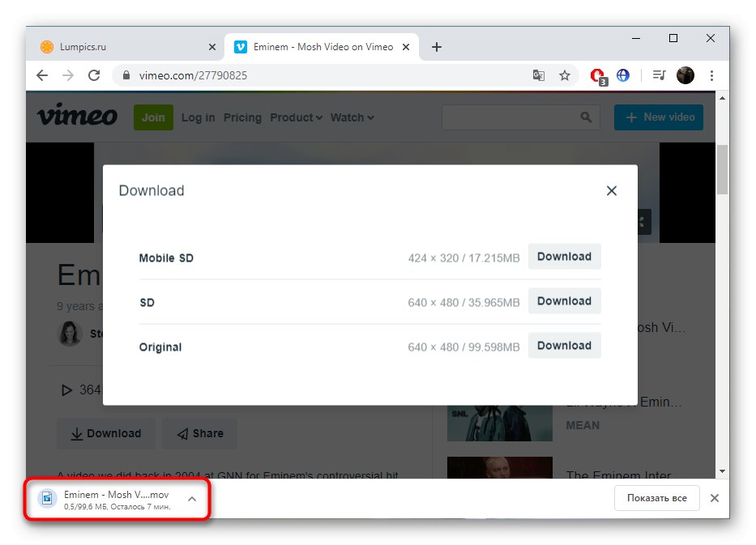Click the video fullscreen icon
This screenshot has height=545, width=756.
click(641, 222)
